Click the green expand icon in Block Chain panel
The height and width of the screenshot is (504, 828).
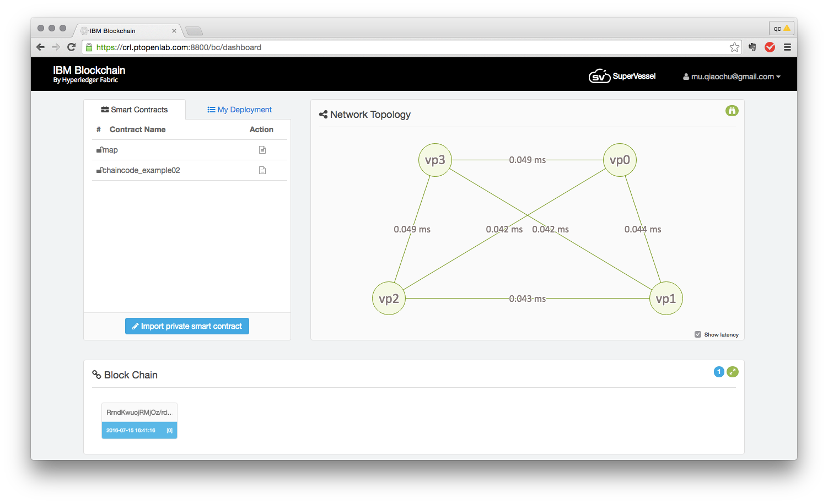point(733,372)
